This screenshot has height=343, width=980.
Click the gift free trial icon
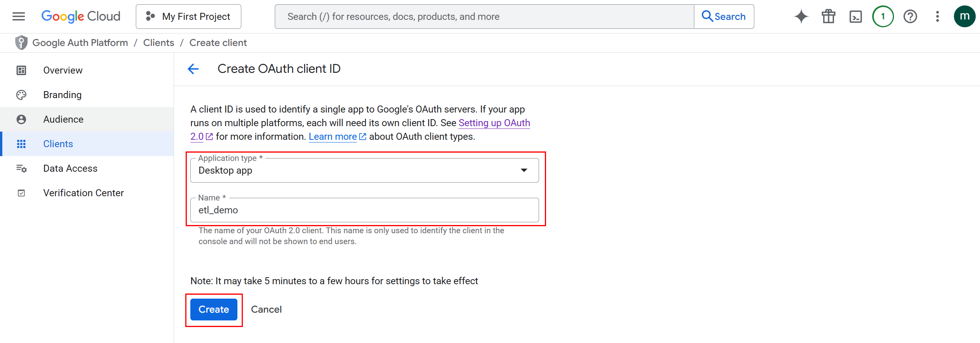tap(829, 16)
